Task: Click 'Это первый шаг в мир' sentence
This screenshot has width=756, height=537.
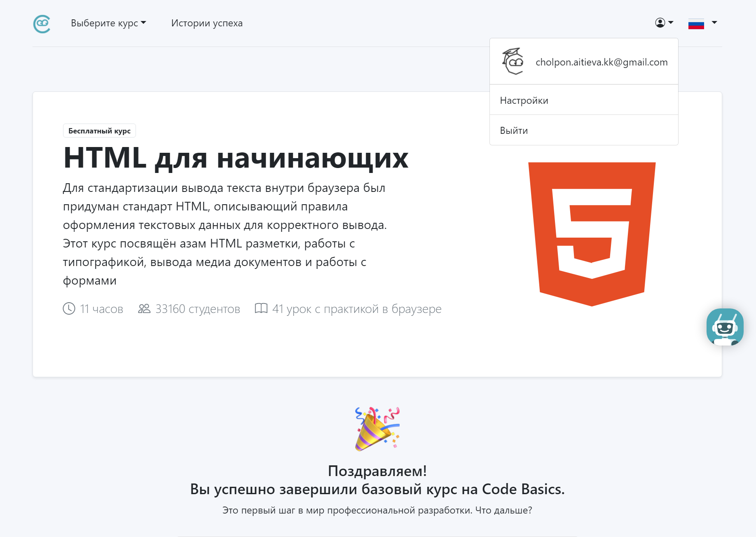Action: pos(377,510)
